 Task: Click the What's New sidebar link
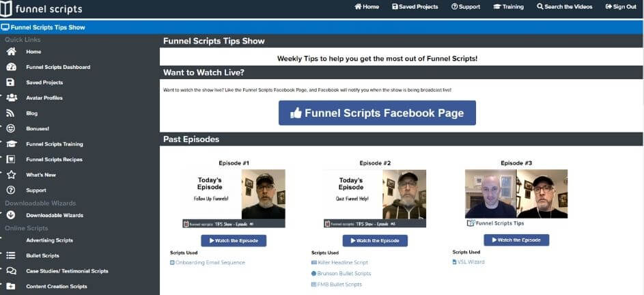41,175
